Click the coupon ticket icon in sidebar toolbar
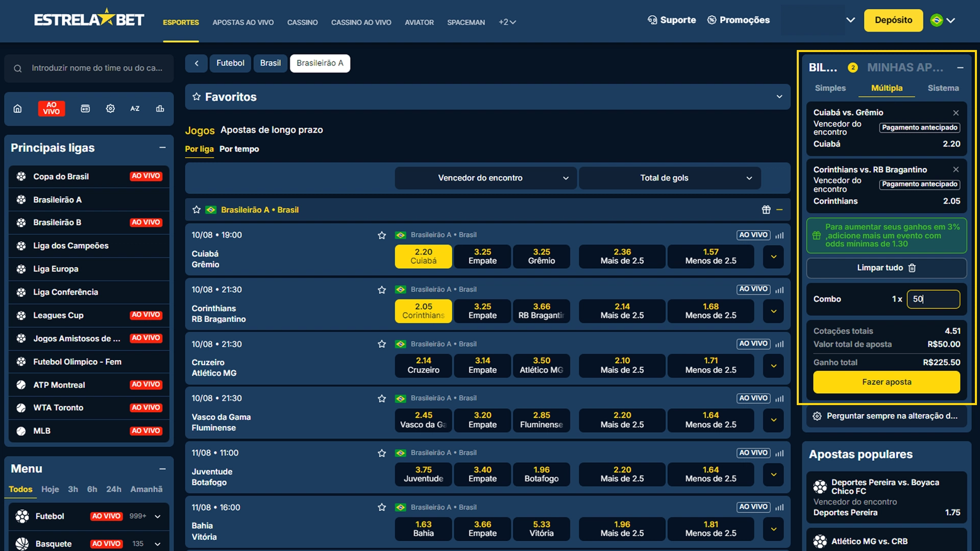This screenshot has width=980, height=551. point(85,109)
